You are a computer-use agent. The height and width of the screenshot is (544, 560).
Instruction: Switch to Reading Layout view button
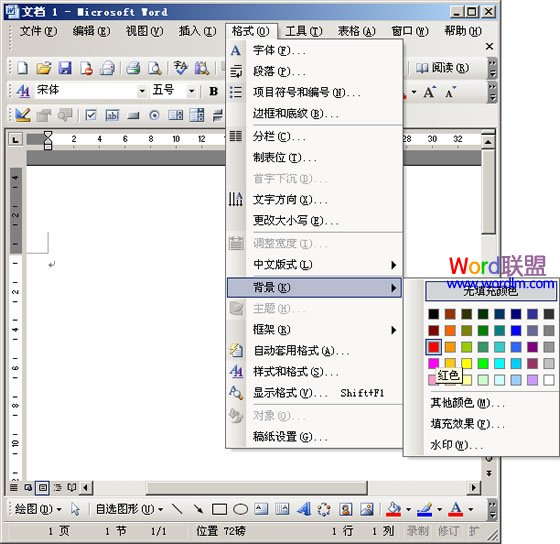coord(72,487)
